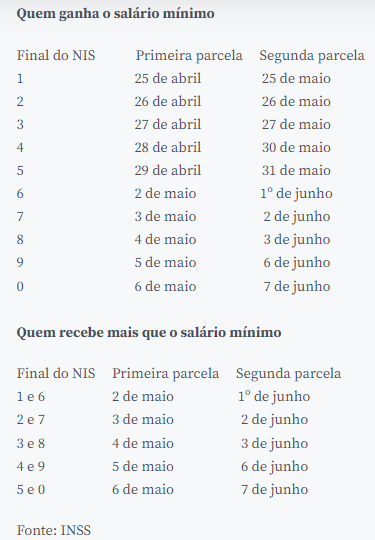Click 'Primeira parcela' header in first table

(189, 56)
